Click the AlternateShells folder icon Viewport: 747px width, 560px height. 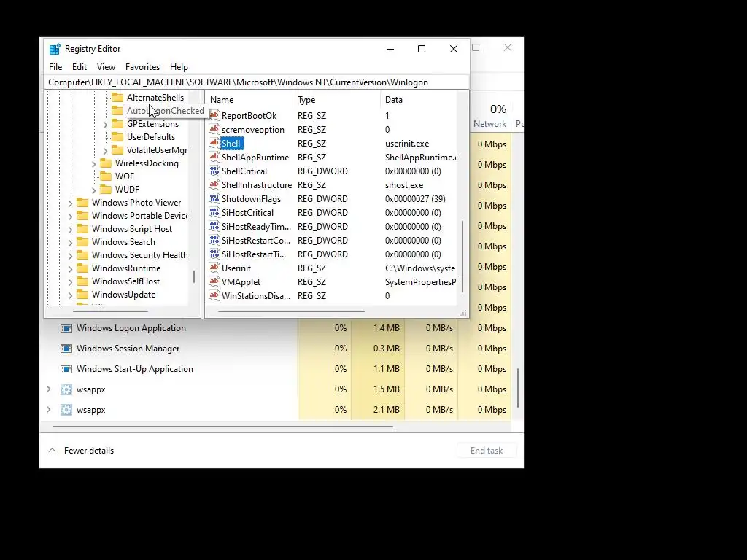117,98
